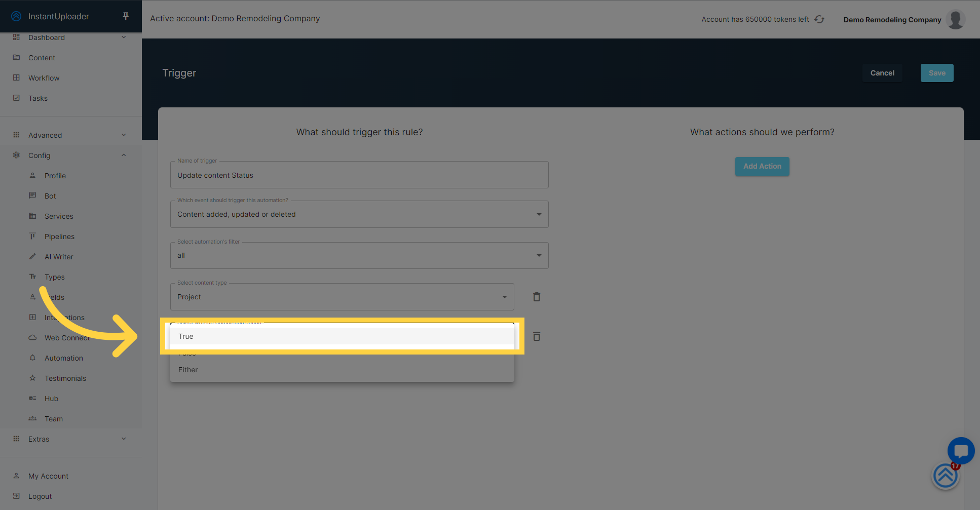Click Logout in the sidebar
Screen dimensions: 980x510
(40, 496)
